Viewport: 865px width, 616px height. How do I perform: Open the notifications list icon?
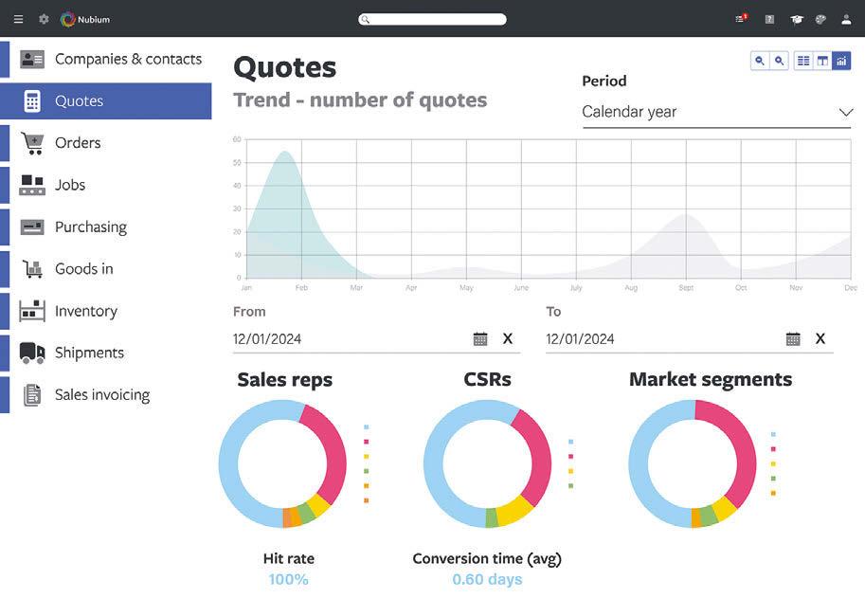click(x=741, y=19)
